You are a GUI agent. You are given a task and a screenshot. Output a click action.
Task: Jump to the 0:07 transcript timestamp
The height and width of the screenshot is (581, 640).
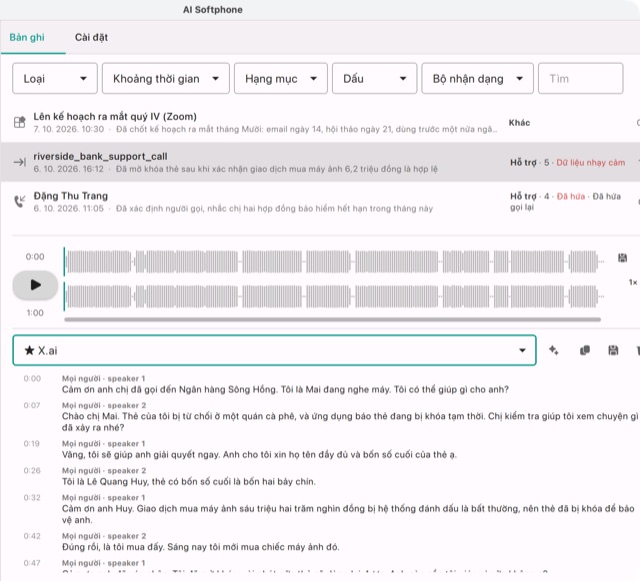(32, 405)
